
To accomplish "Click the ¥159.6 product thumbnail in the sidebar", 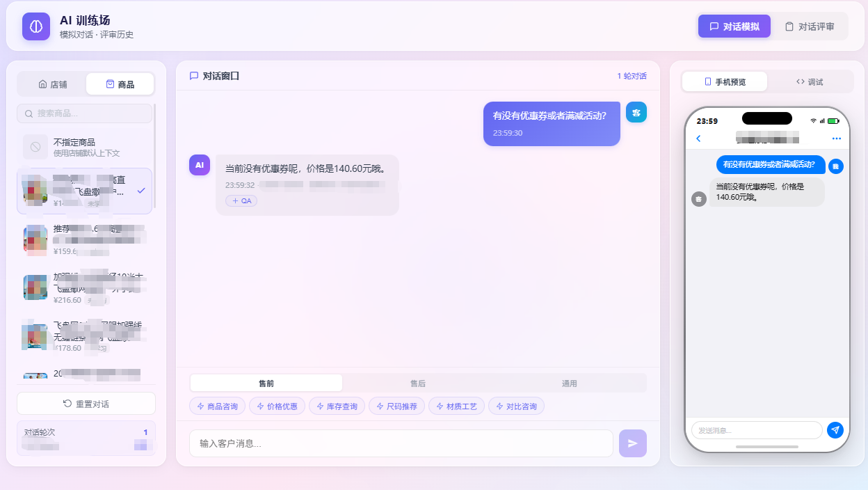I will click(35, 240).
